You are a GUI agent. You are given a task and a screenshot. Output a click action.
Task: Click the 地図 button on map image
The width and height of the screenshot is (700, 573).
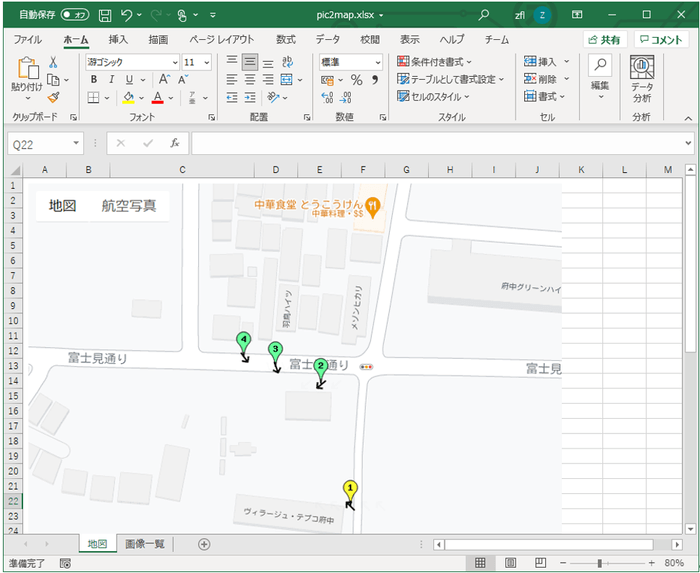62,206
